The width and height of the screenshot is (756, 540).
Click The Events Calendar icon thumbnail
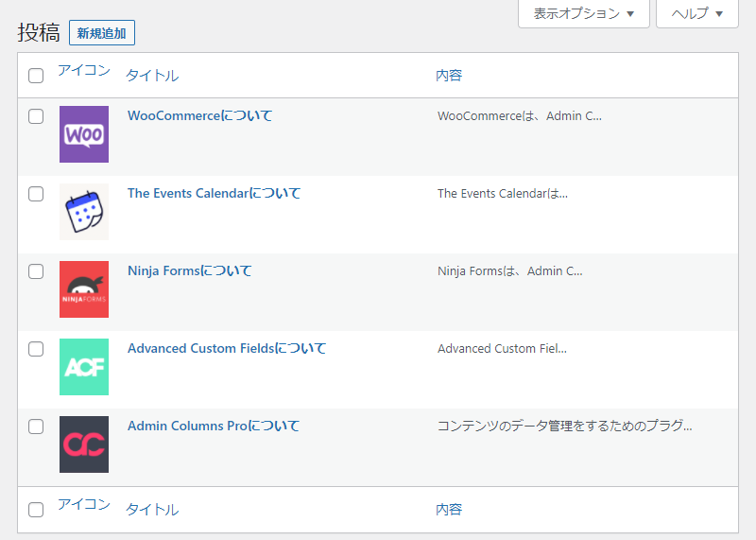click(x=84, y=212)
